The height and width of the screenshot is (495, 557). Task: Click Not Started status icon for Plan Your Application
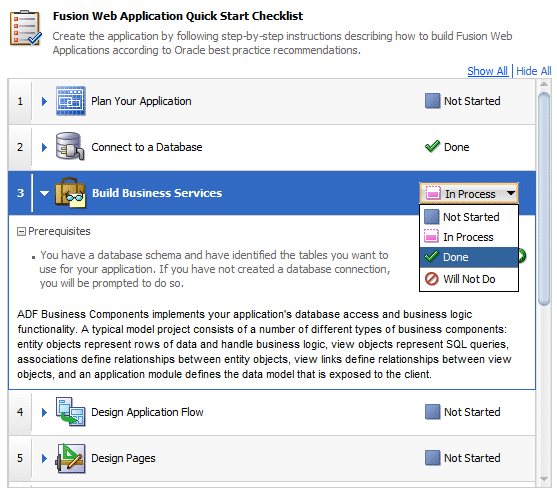(432, 101)
